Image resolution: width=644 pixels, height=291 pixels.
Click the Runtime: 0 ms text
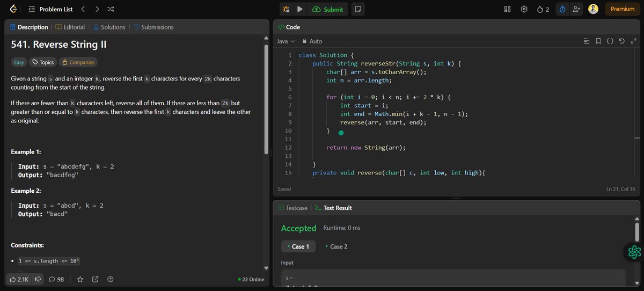pyautogui.click(x=341, y=228)
